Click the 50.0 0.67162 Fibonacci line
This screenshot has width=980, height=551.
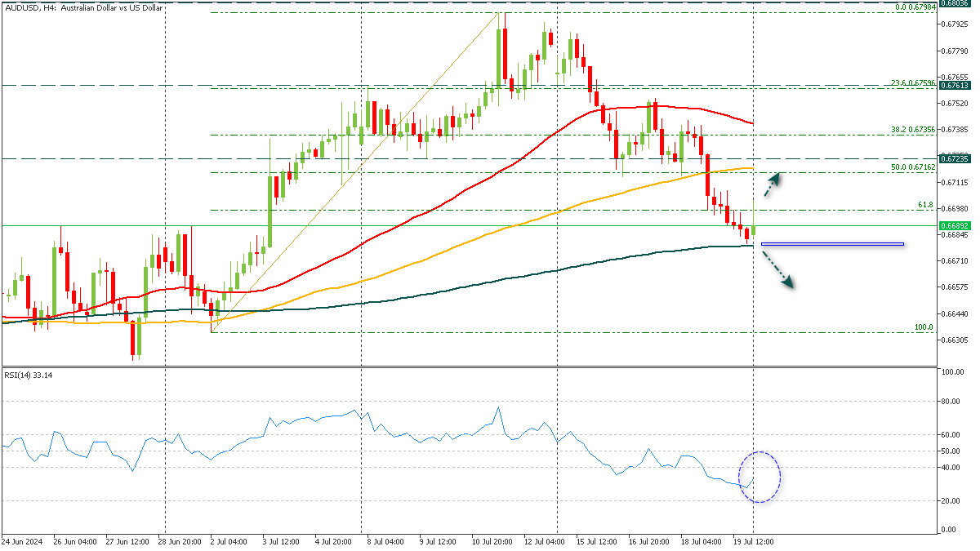913,169
